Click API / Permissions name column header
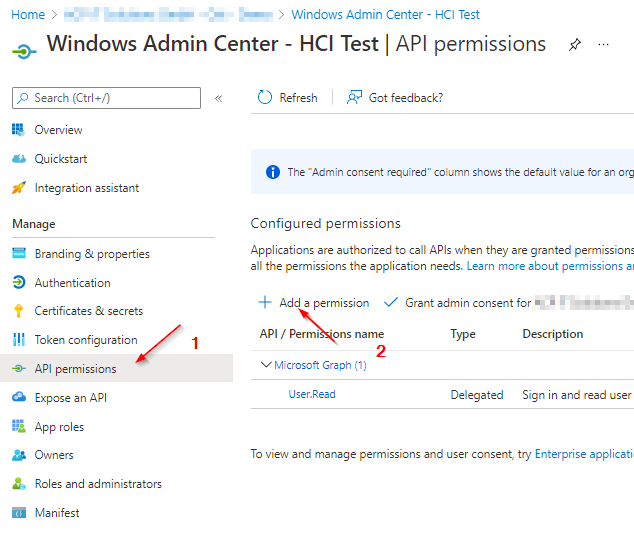The image size is (634, 540). [321, 334]
